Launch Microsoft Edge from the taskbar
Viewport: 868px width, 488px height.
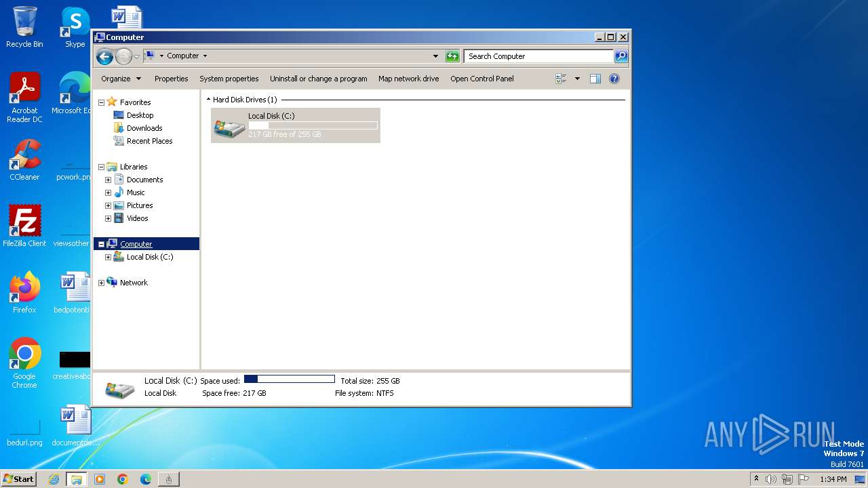point(146,479)
